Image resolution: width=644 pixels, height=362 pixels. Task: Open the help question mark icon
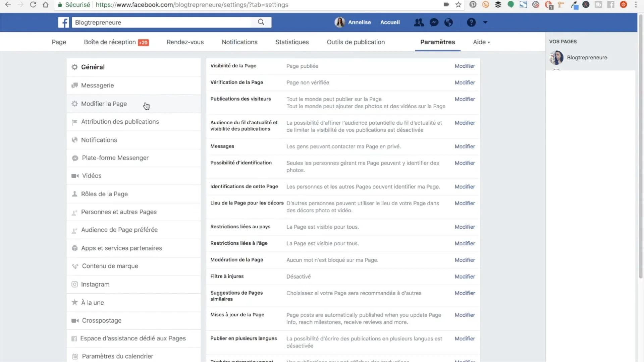471,22
